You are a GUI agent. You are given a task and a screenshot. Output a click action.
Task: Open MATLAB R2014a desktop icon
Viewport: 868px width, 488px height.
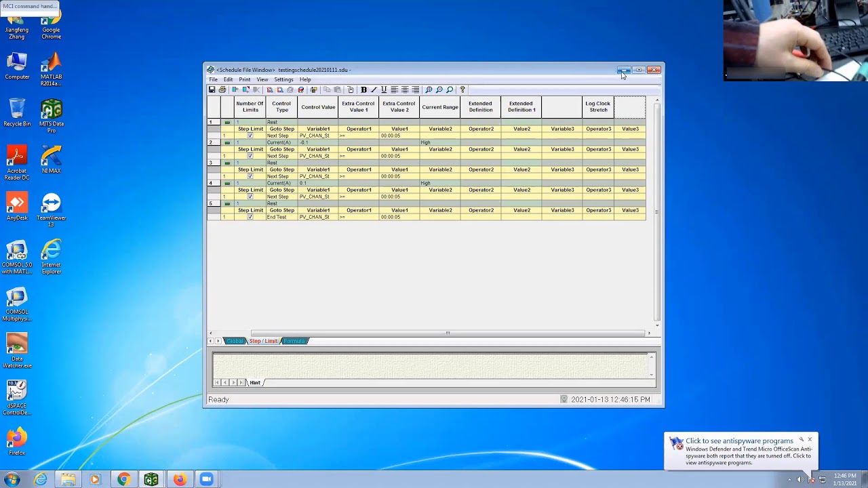pos(51,70)
